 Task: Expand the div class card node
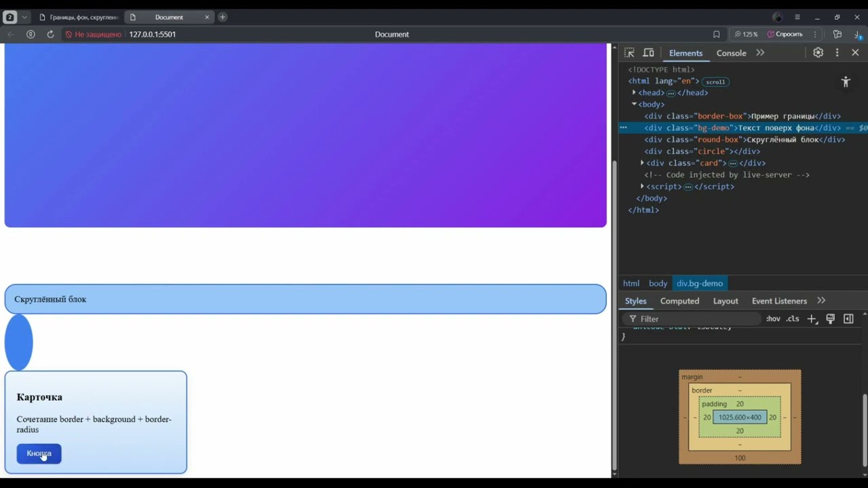[642, 163]
